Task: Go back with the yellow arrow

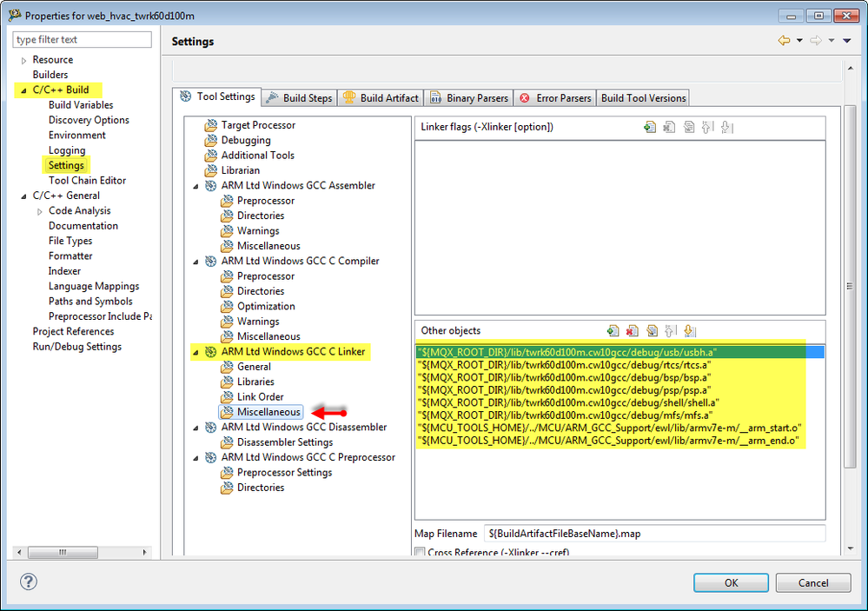Action: click(x=784, y=41)
